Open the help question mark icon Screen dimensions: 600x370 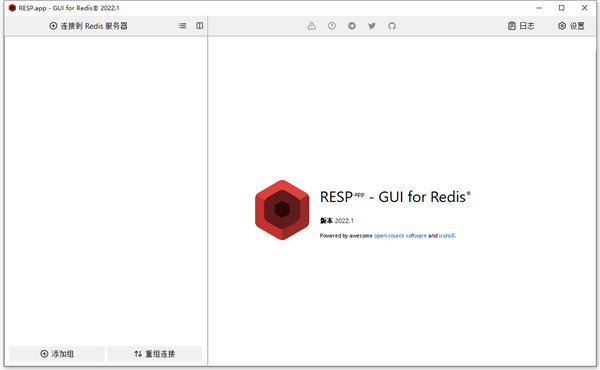point(332,26)
